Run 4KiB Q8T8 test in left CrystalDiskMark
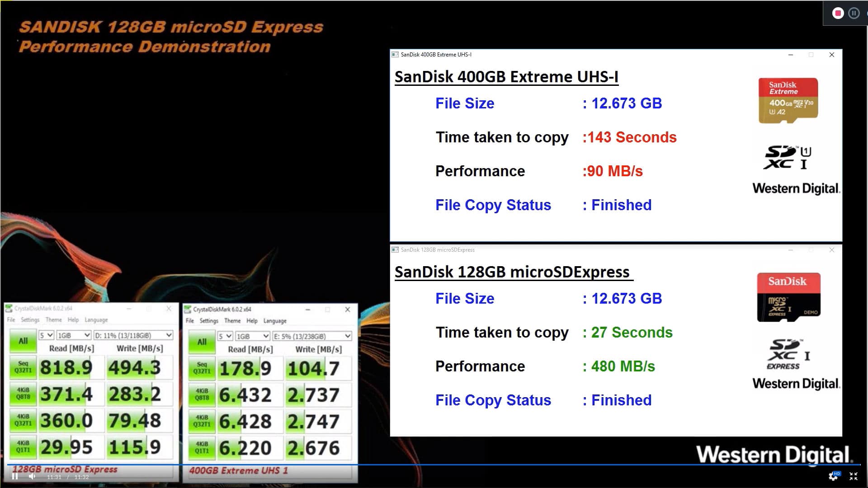 23,394
